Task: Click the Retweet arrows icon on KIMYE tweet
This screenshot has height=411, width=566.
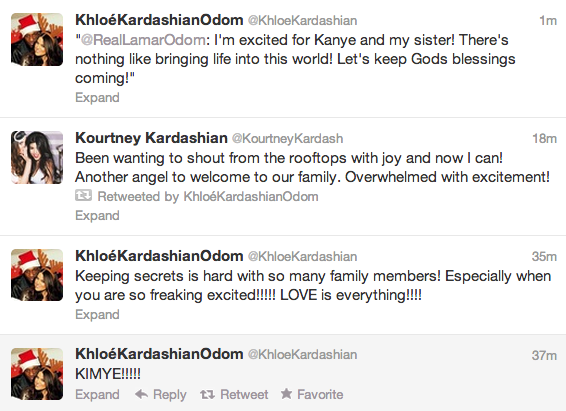Action: pyautogui.click(x=207, y=394)
